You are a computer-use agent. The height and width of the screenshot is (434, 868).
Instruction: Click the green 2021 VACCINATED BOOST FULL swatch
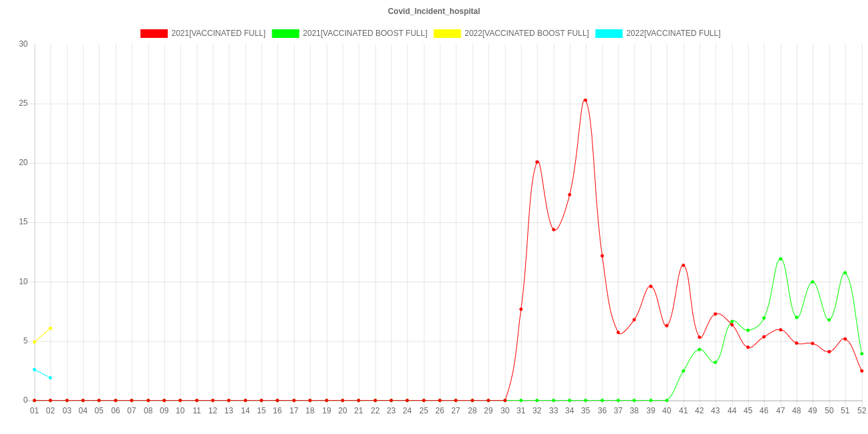click(x=285, y=33)
